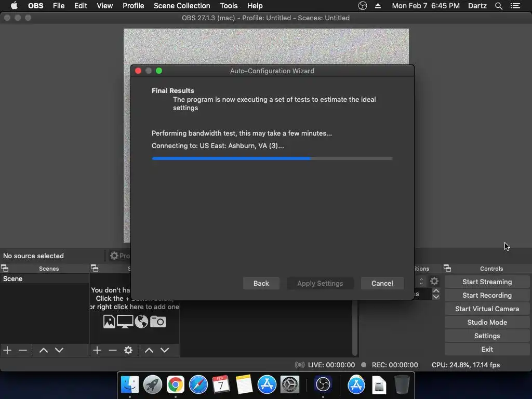Open Finder from the Dock
The image size is (532, 399).
tap(130, 385)
